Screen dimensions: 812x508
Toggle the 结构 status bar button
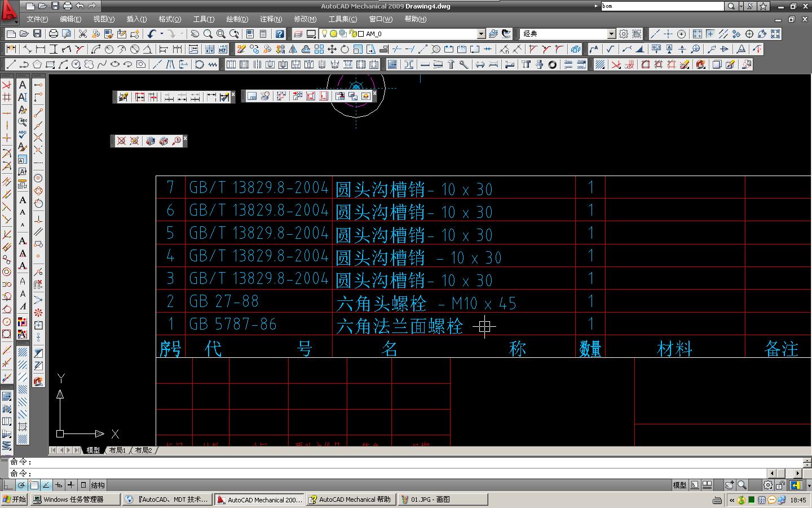click(x=98, y=485)
